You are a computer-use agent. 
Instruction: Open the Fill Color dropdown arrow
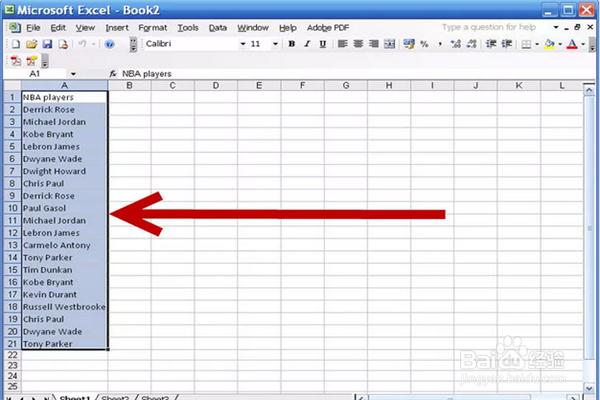560,44
